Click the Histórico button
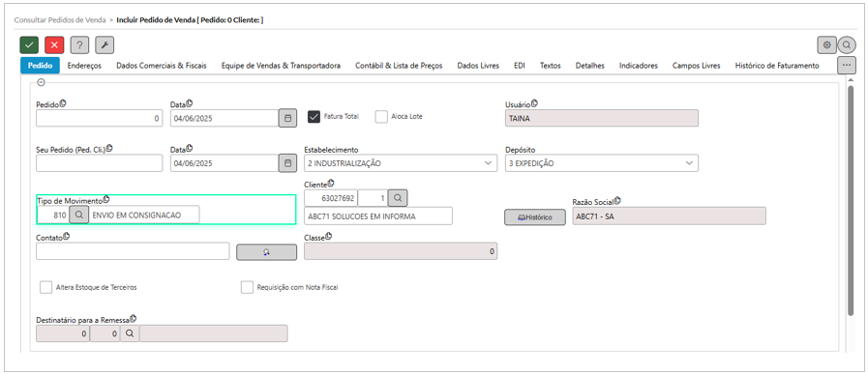Viewport: 868px width, 374px height. point(535,217)
